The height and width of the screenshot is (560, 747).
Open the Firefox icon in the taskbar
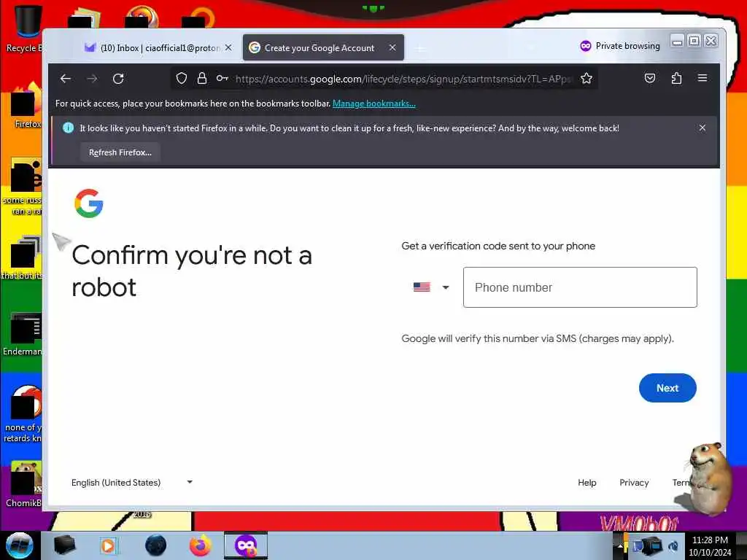pos(201,545)
